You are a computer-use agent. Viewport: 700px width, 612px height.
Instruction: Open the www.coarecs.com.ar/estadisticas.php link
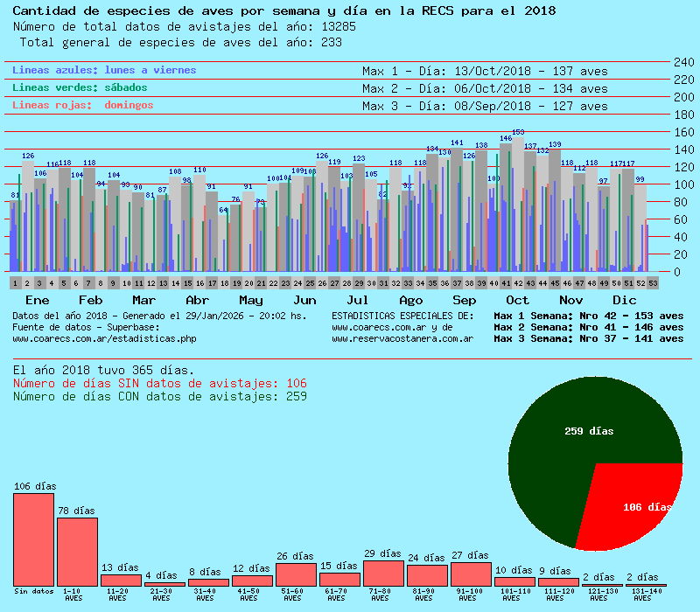coord(104,338)
